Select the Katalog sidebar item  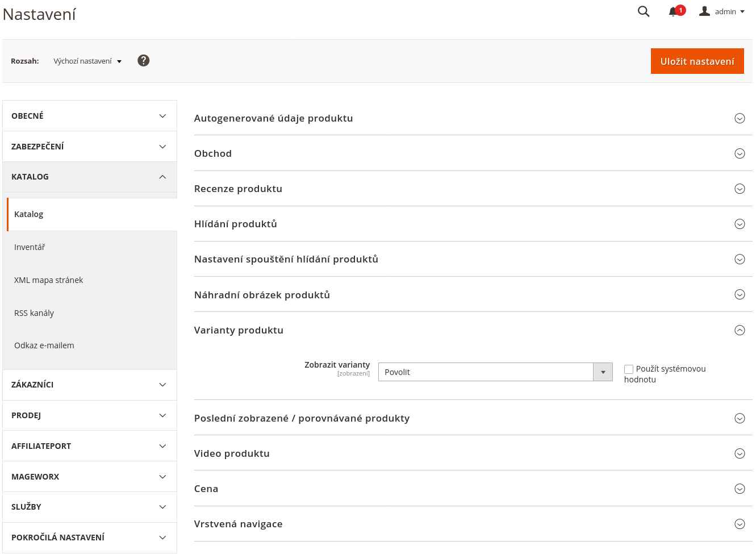[x=92, y=214]
